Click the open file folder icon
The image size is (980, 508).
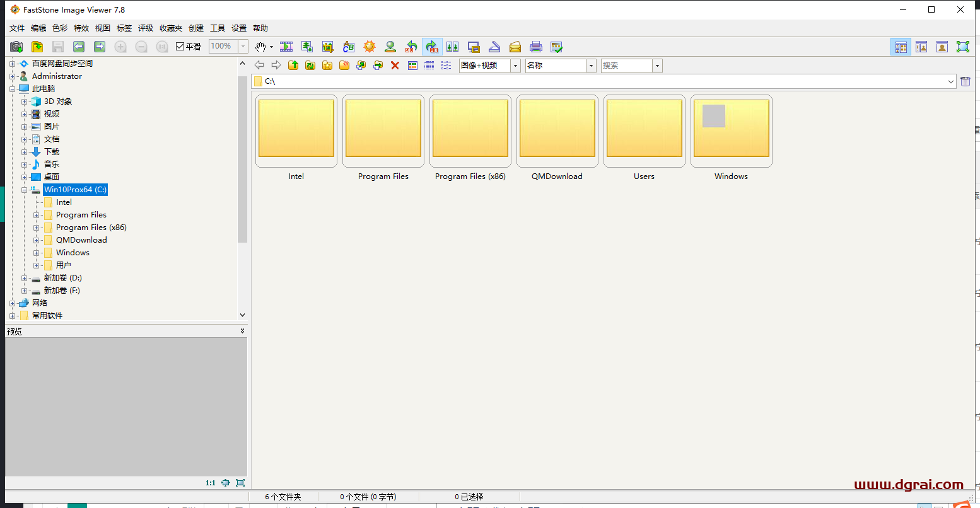(x=37, y=47)
